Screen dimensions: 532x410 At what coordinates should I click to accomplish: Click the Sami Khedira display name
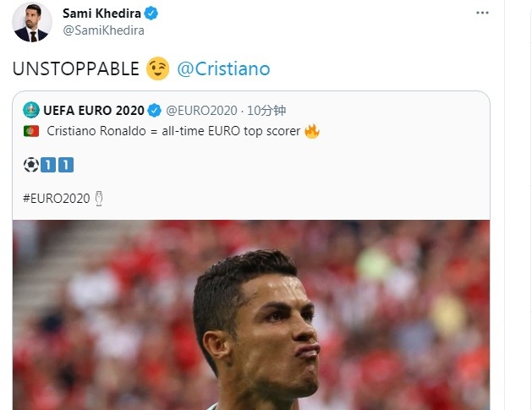[x=101, y=14]
